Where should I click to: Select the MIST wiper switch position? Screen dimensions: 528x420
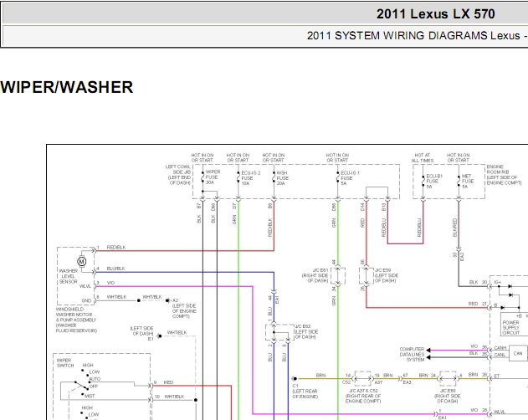(x=90, y=396)
